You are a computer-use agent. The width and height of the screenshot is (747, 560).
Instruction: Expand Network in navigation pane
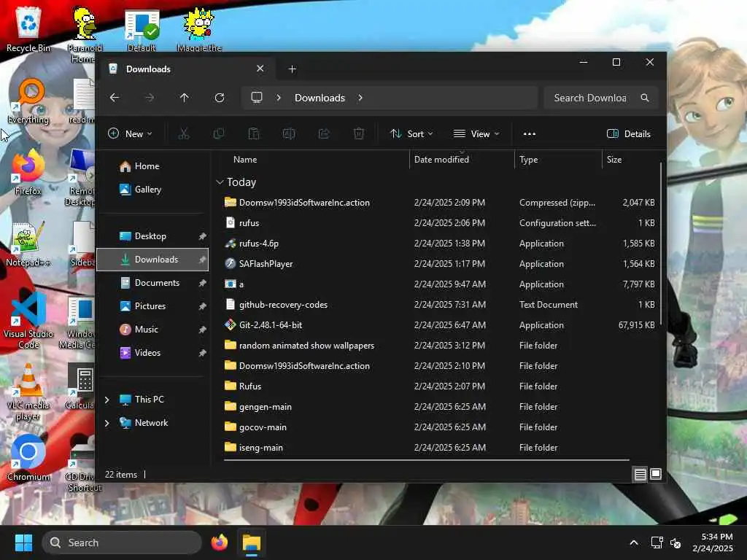click(x=107, y=423)
